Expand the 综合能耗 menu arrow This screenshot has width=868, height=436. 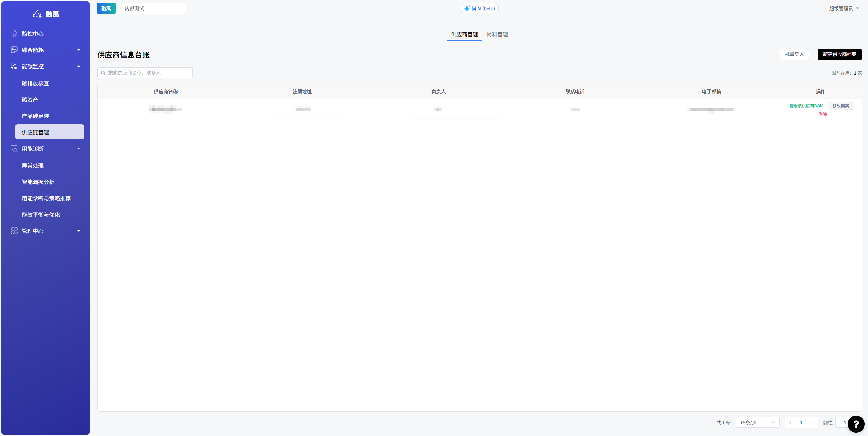click(x=79, y=50)
